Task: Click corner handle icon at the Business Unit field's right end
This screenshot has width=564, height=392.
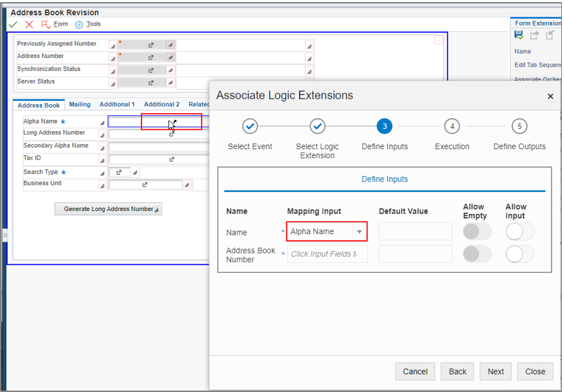Action: (x=186, y=185)
